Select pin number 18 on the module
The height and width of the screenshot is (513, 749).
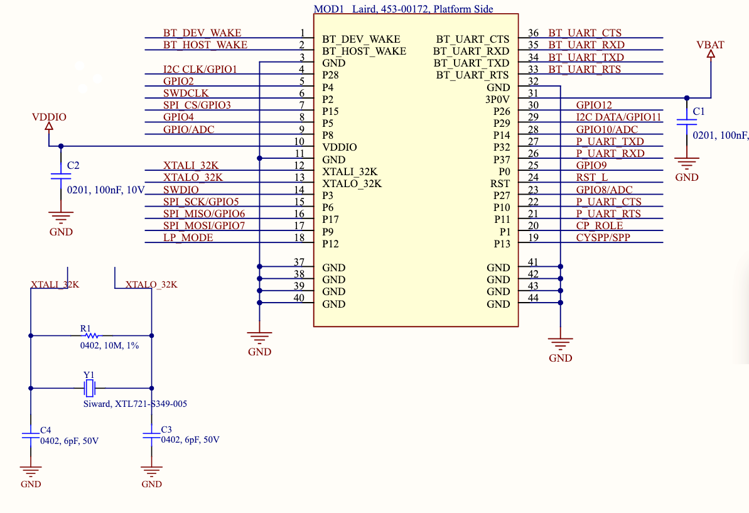(299, 237)
